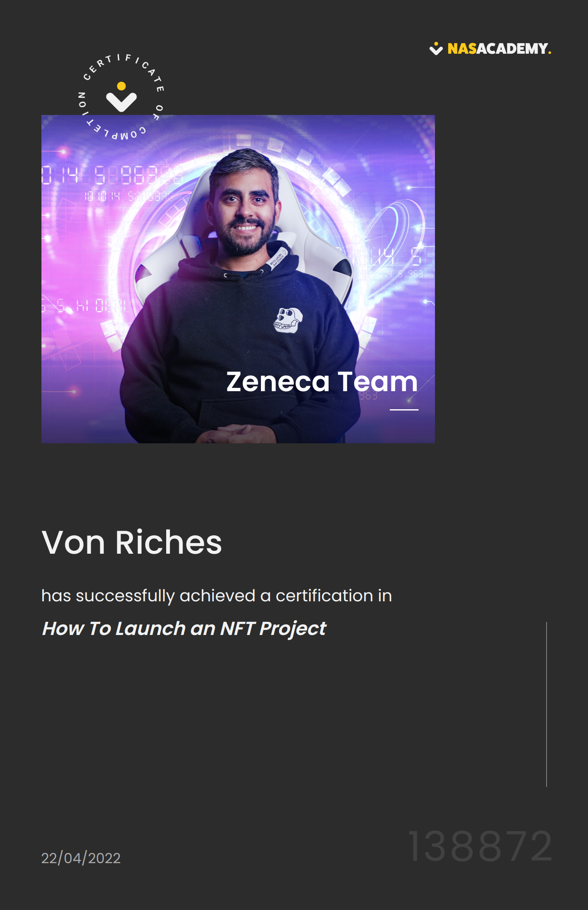Click the yellow NAS part of the logo

click(462, 48)
